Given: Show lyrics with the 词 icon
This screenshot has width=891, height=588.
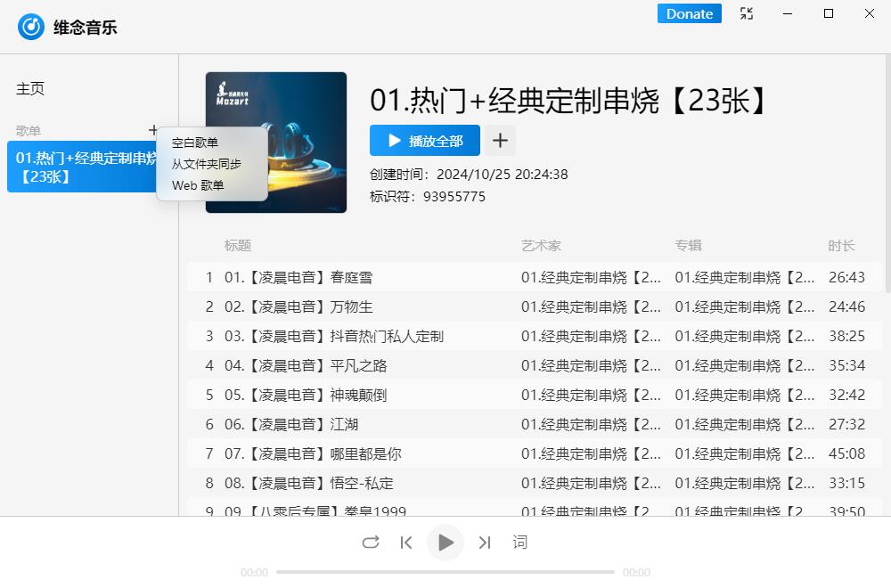Looking at the screenshot, I should click(x=520, y=542).
